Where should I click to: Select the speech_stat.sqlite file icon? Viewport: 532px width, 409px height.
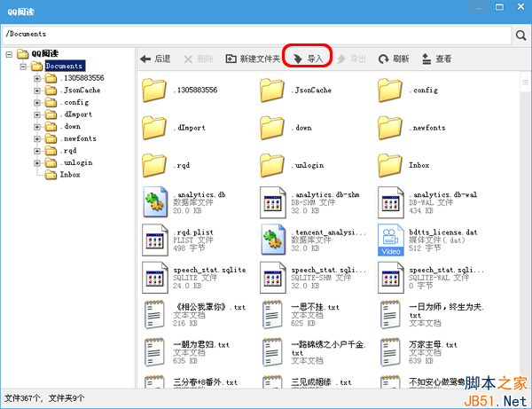click(155, 278)
